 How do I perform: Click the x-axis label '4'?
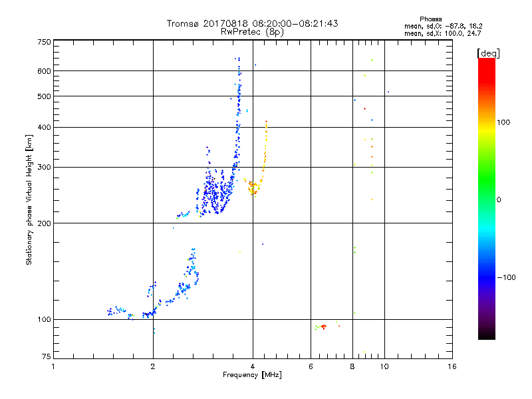click(x=253, y=366)
